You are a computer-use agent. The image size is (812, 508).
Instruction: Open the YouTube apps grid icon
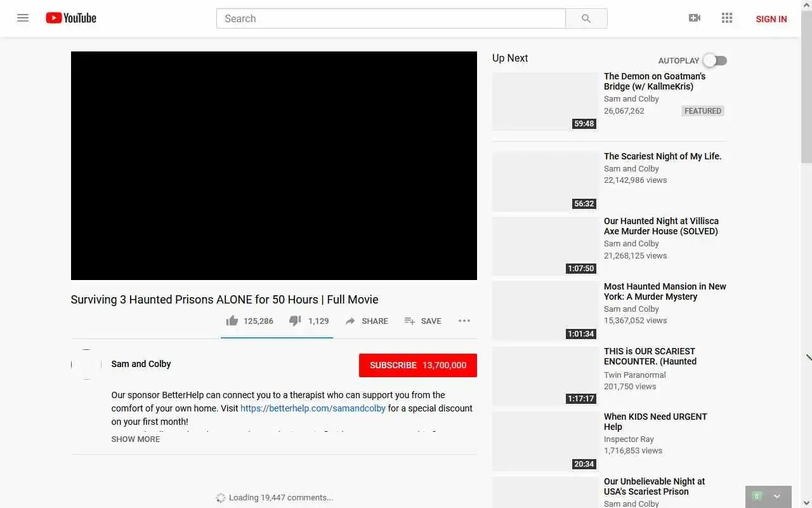[x=727, y=18]
